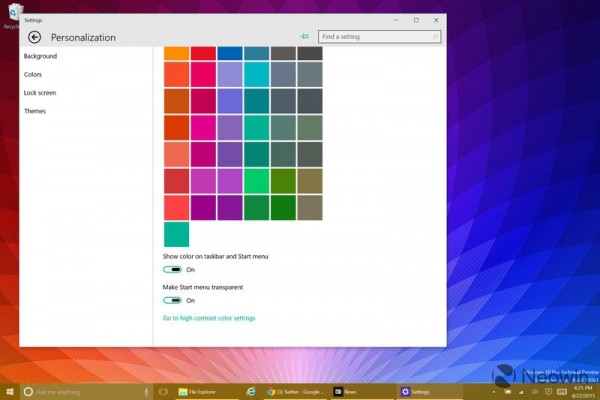Disable Make Start menu transparent toggle
The width and height of the screenshot is (600, 400).
click(x=172, y=300)
